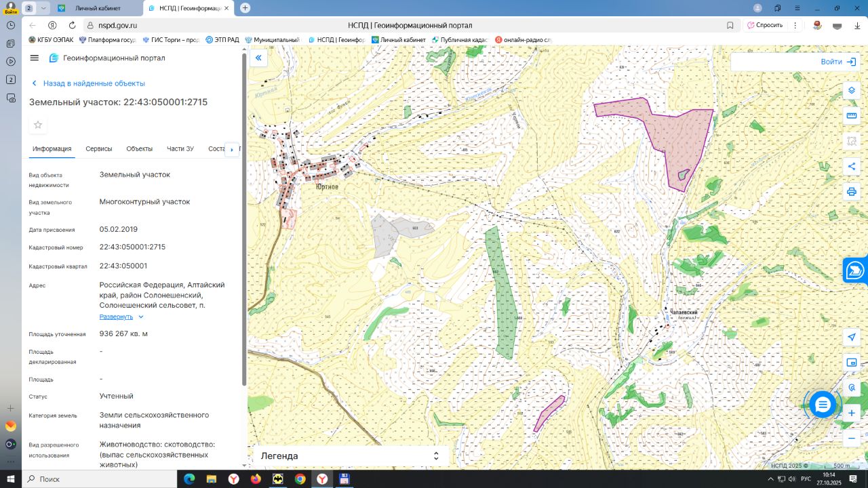Go back in browser history
Viewport: 868px width, 488px height.
pos(33,25)
